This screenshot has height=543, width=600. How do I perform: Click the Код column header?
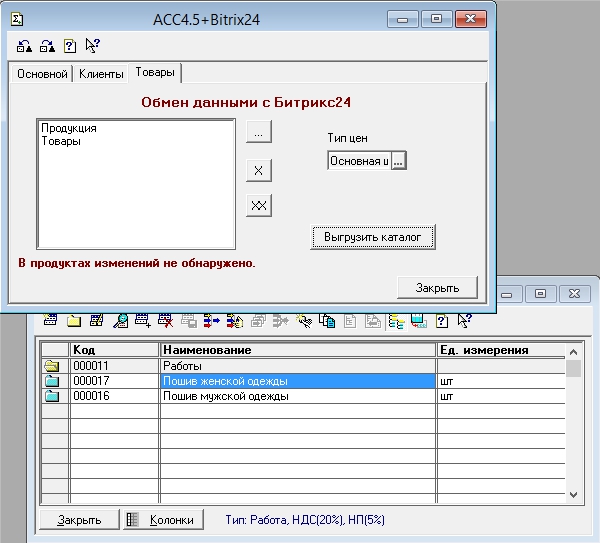tap(114, 350)
